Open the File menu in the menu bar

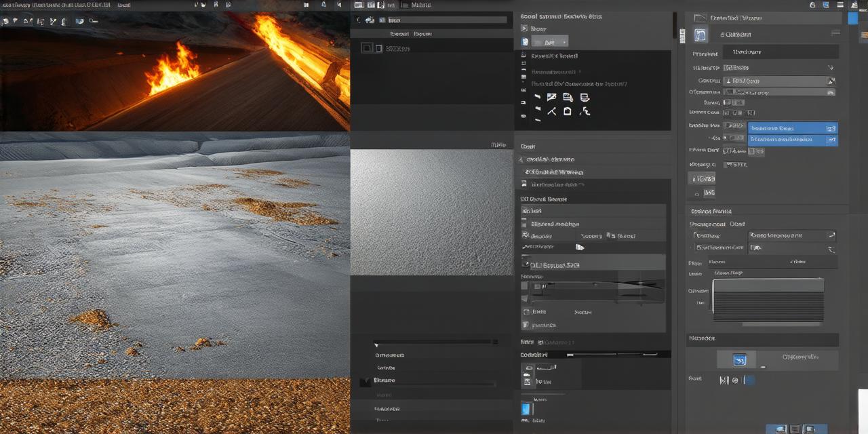click(x=7, y=3)
